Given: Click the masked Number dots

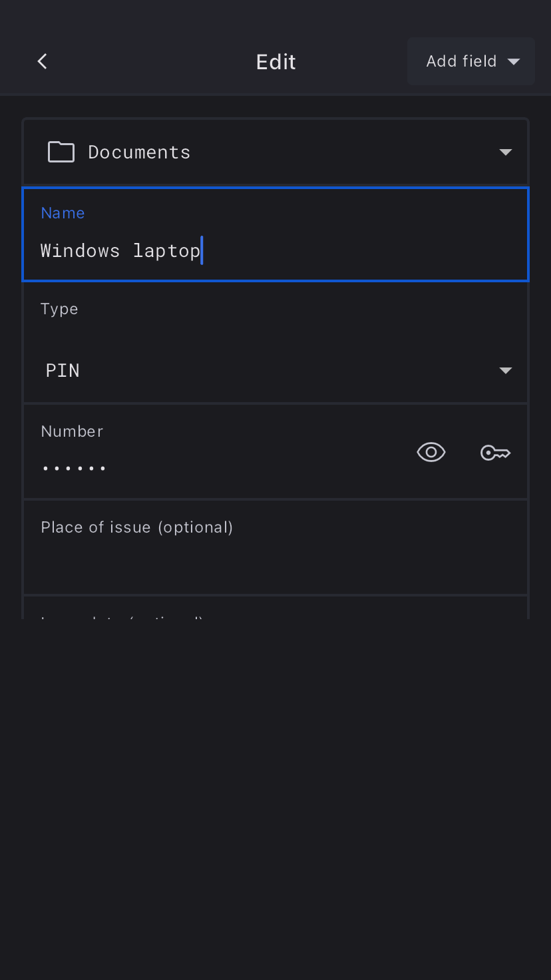Looking at the screenshot, I should [x=74, y=468].
